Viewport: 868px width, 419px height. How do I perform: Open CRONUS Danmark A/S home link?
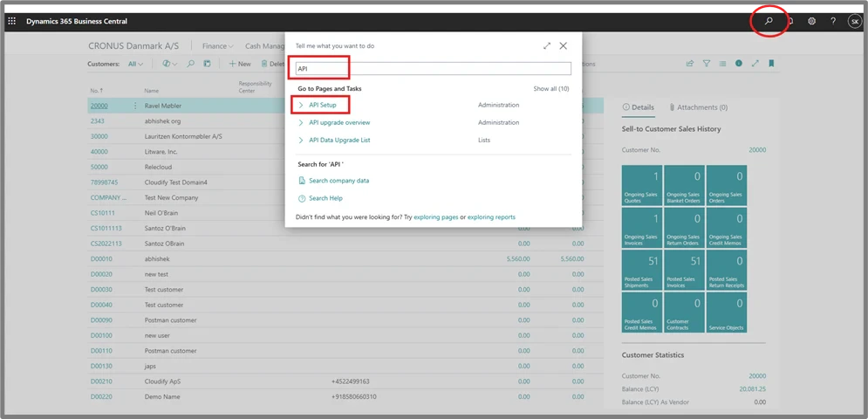133,46
